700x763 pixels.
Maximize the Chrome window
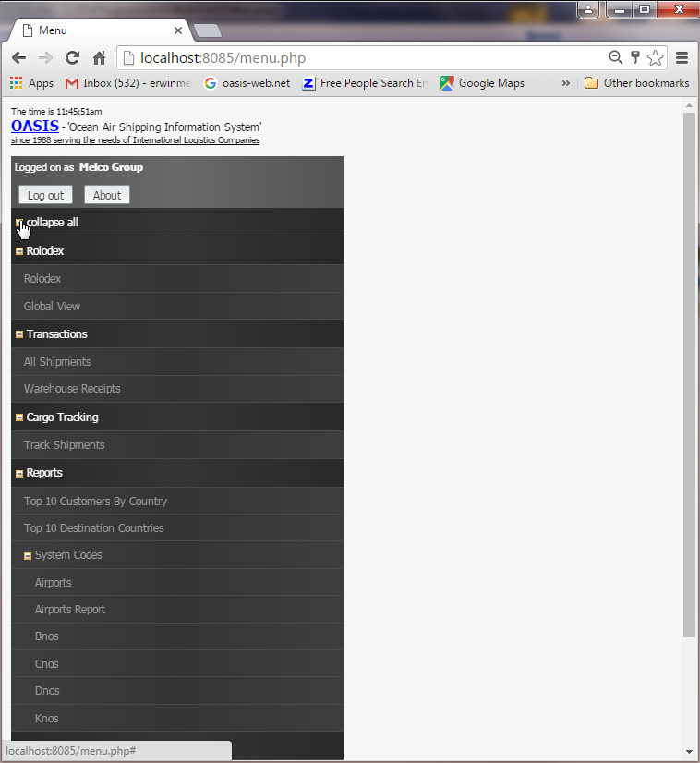[645, 9]
